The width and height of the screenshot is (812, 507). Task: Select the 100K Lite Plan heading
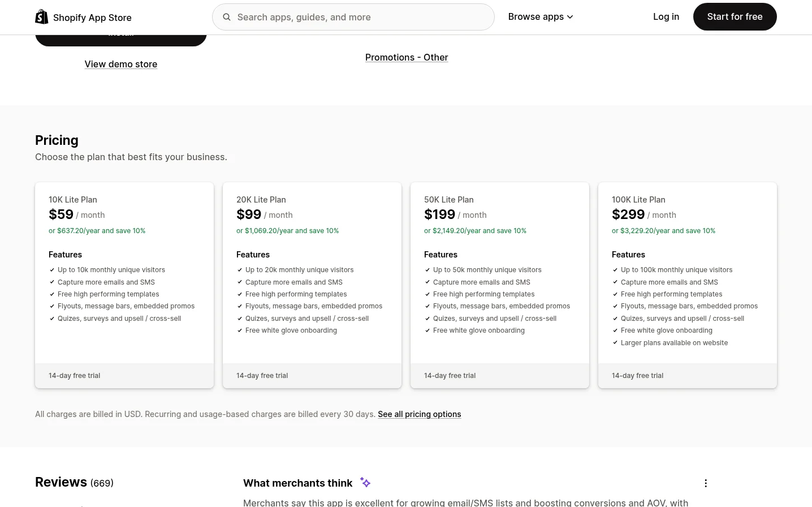[x=638, y=200]
